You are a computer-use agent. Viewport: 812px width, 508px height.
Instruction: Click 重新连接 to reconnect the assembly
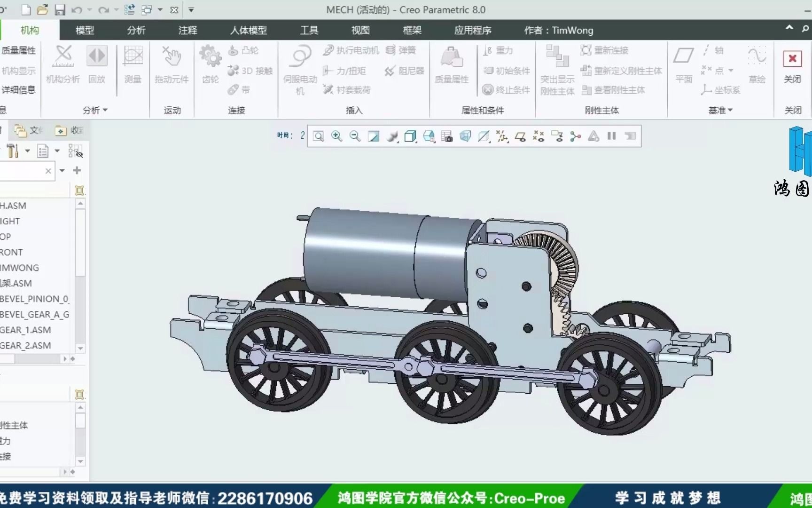pos(610,50)
